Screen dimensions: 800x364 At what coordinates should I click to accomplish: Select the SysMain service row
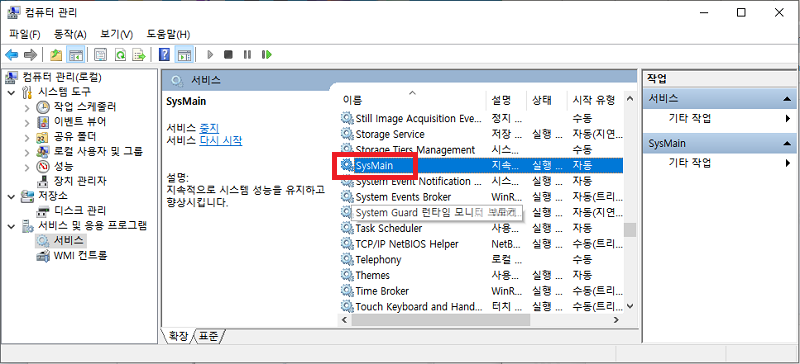(481, 165)
